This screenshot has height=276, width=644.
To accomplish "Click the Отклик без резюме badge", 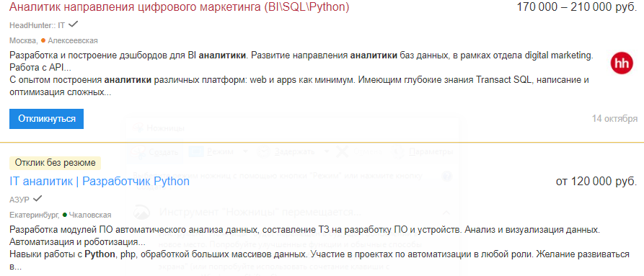I will 55,163.
